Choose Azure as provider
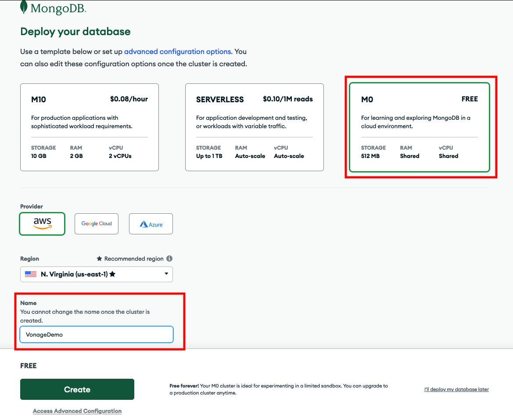 click(x=151, y=224)
